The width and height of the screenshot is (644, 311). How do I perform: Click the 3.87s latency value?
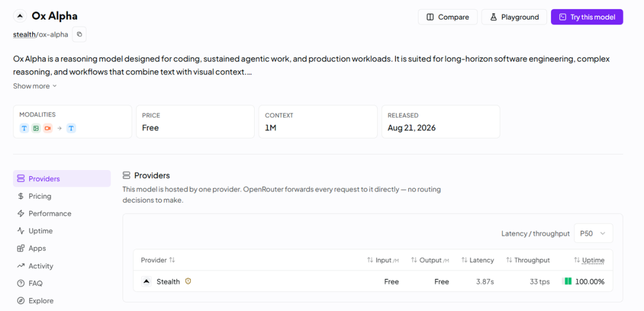[485, 281]
